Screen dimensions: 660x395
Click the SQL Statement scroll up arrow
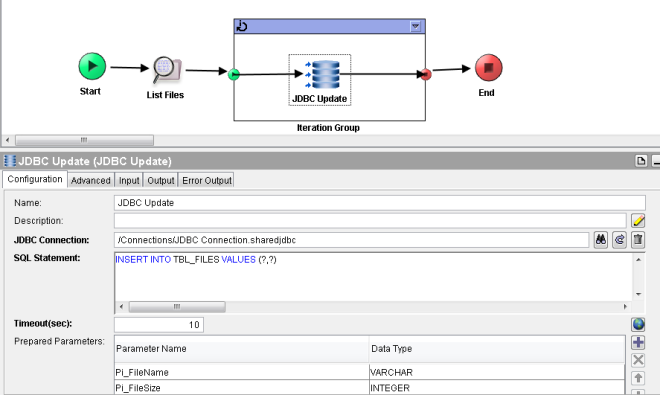tap(639, 259)
